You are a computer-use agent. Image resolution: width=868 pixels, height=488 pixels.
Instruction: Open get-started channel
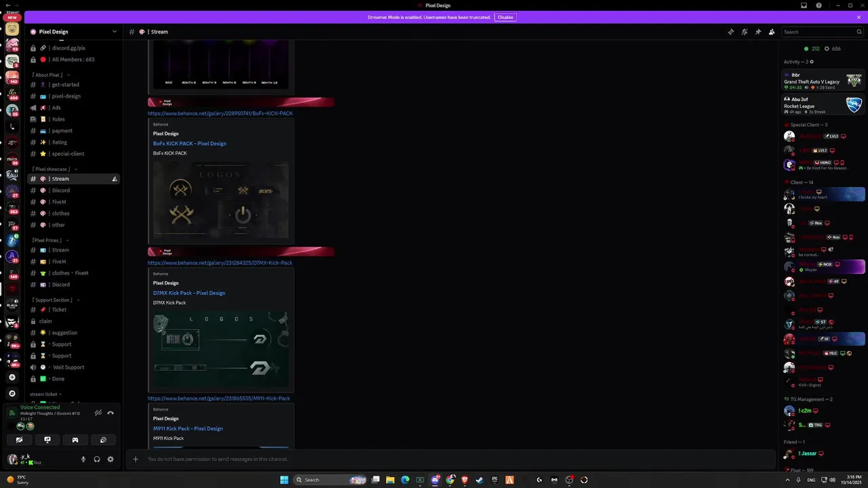[74, 85]
